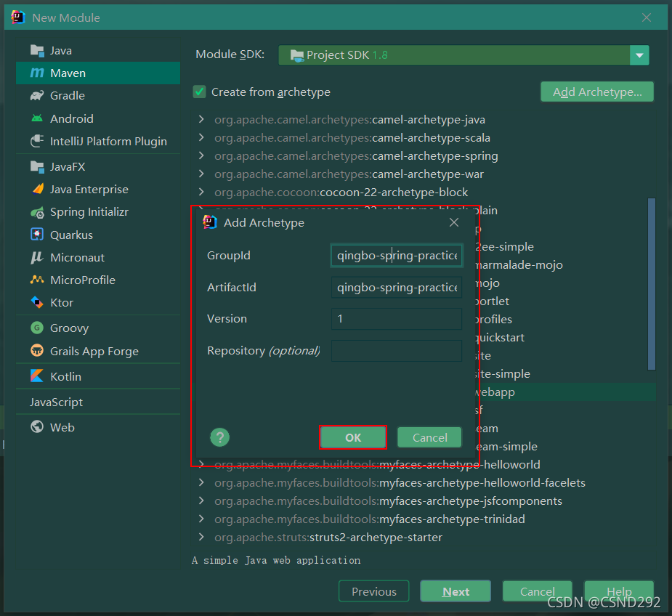This screenshot has height=616, width=672.
Task: Open the Module SDK dropdown arrow
Action: [639, 55]
